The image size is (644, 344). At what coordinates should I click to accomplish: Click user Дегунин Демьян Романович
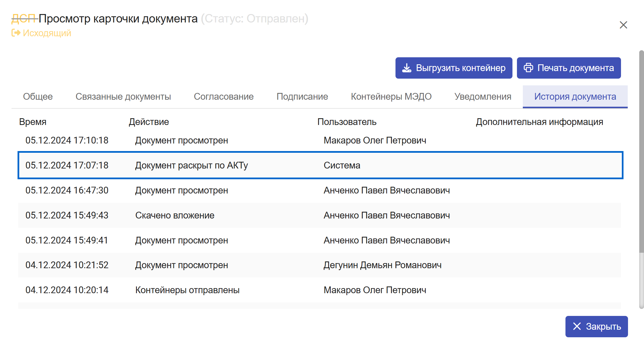click(x=383, y=265)
